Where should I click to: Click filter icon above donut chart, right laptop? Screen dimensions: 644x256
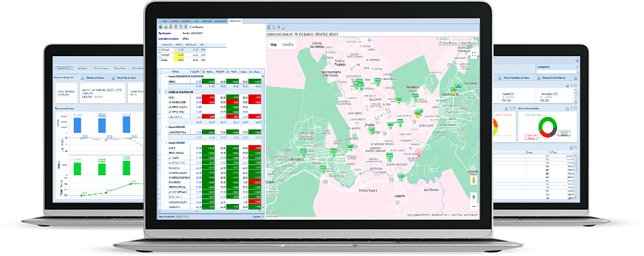click(571, 107)
